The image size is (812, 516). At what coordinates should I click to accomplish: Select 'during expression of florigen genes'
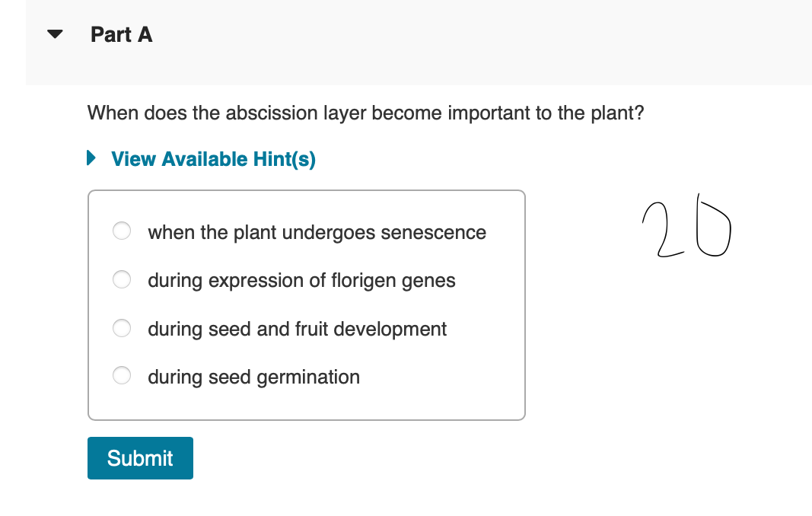point(302,280)
